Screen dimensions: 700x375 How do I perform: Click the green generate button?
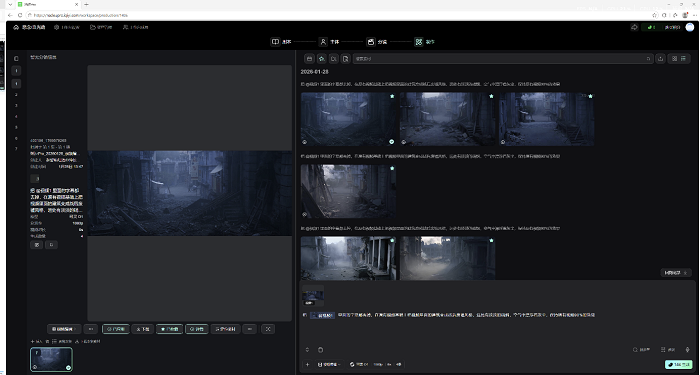coord(679,364)
